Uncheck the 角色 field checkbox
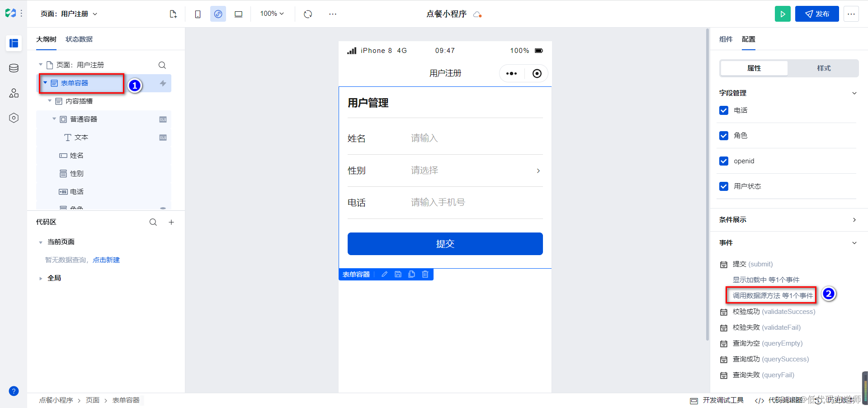This screenshot has width=868, height=408. 724,136
